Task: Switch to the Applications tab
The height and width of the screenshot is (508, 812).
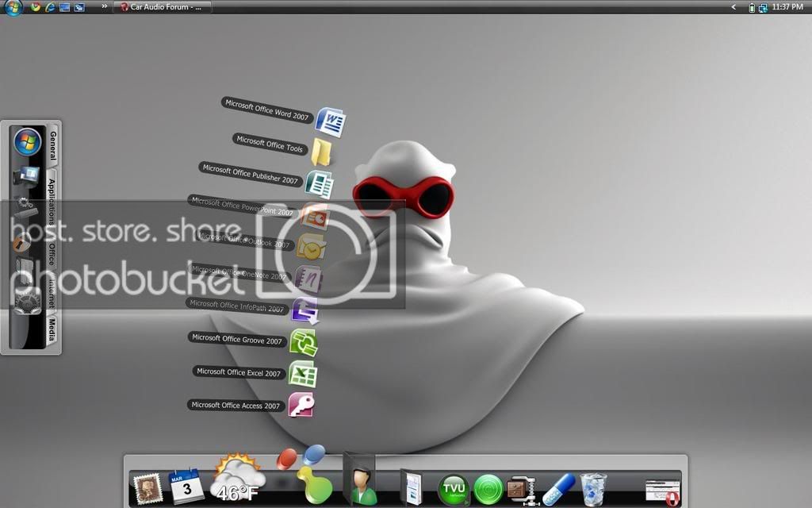Action: [52, 201]
